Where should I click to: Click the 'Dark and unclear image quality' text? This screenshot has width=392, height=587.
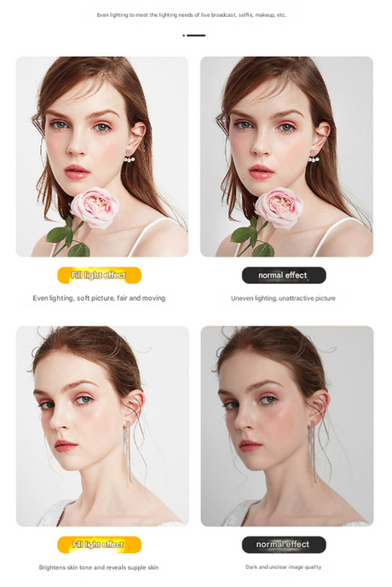(284, 567)
